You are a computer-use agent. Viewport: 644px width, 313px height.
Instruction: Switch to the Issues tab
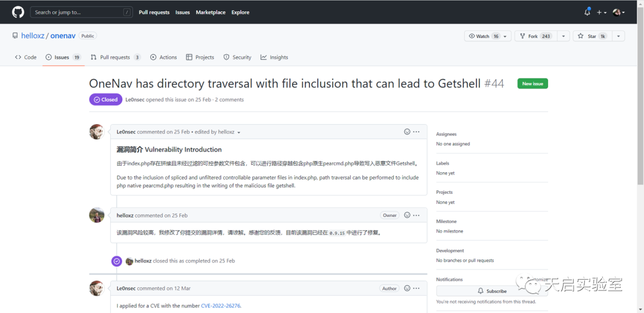click(x=63, y=57)
